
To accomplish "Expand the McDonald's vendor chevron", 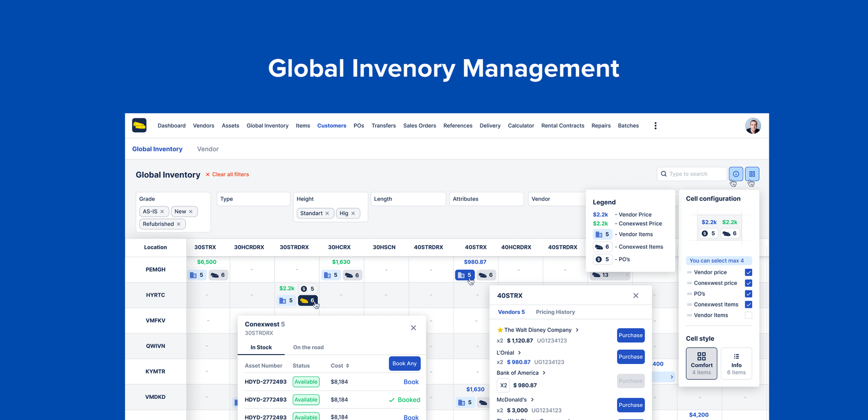I will [532, 400].
